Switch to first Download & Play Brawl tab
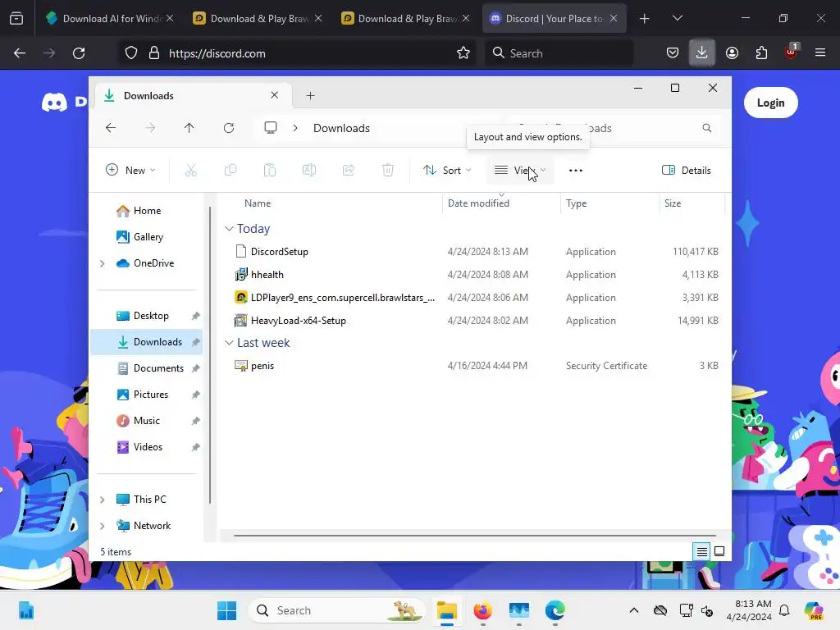Screen dimensions: 840x630 pyautogui.click(x=258, y=18)
